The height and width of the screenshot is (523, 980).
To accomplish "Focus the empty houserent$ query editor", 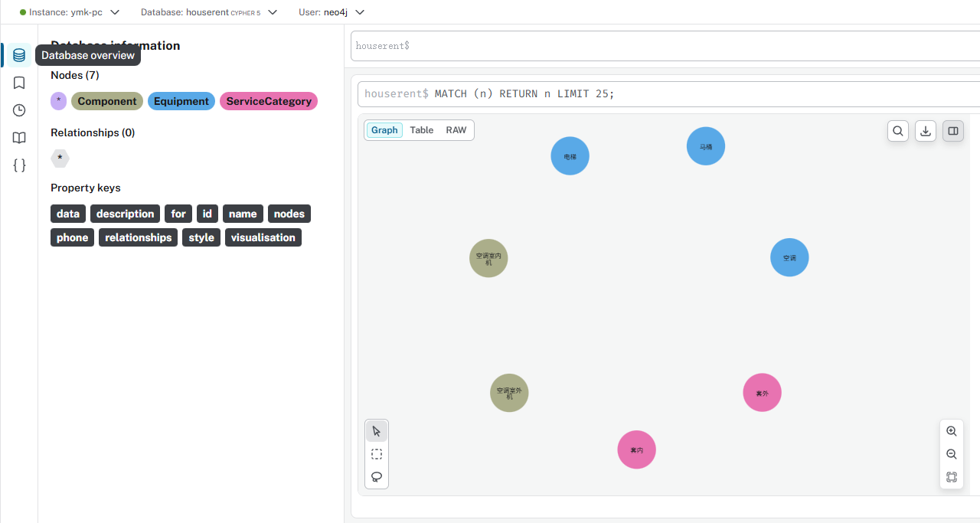I will tap(665, 46).
